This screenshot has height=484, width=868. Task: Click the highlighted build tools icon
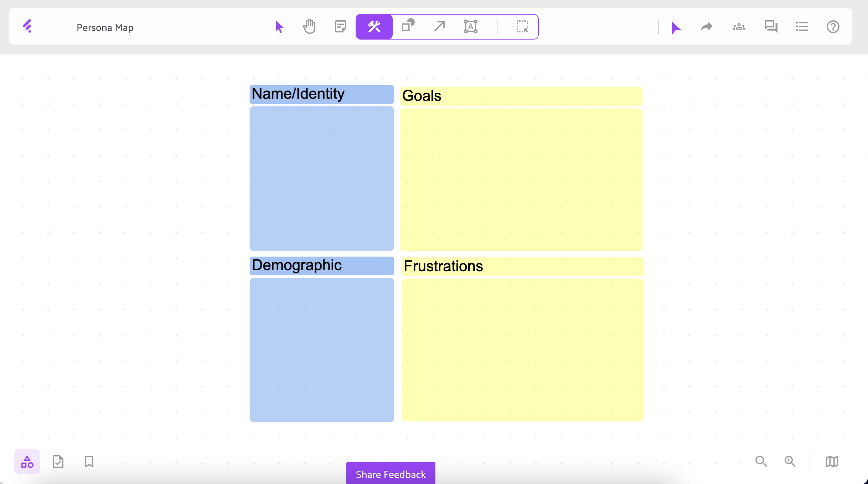374,27
